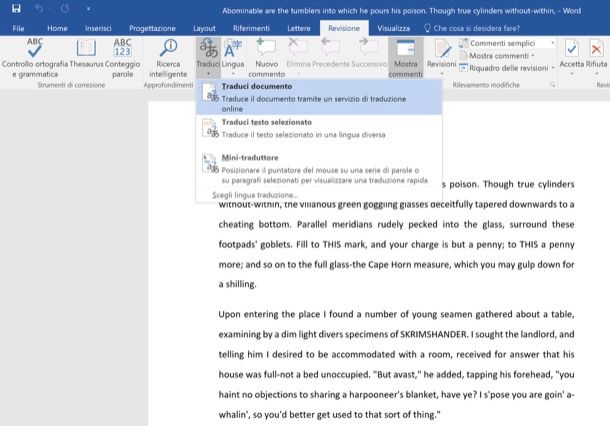Viewport: 610px width, 426px height.
Task: Open the Commenti semplici markup combo box
Action: pos(507,43)
